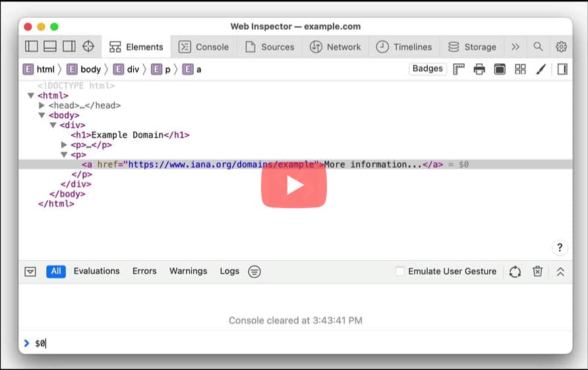The image size is (588, 370).
Task: Toggle paint flashing brush icon
Action: [541, 69]
